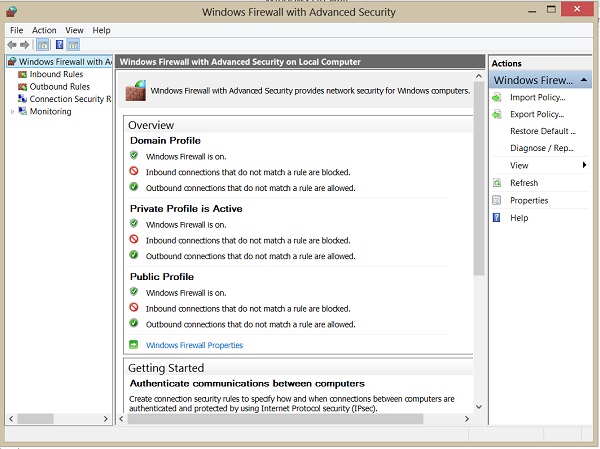Click the Refresh action icon
This screenshot has width=600, height=449.
[497, 183]
